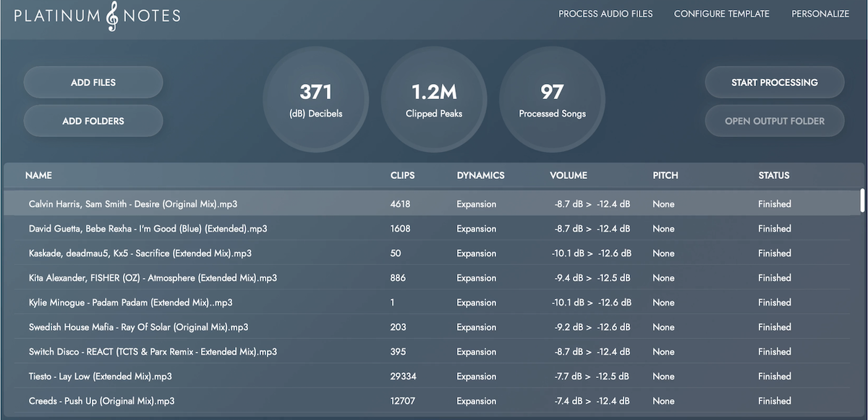
Task: Sort the list by the DYNAMICS column
Action: pyautogui.click(x=480, y=175)
